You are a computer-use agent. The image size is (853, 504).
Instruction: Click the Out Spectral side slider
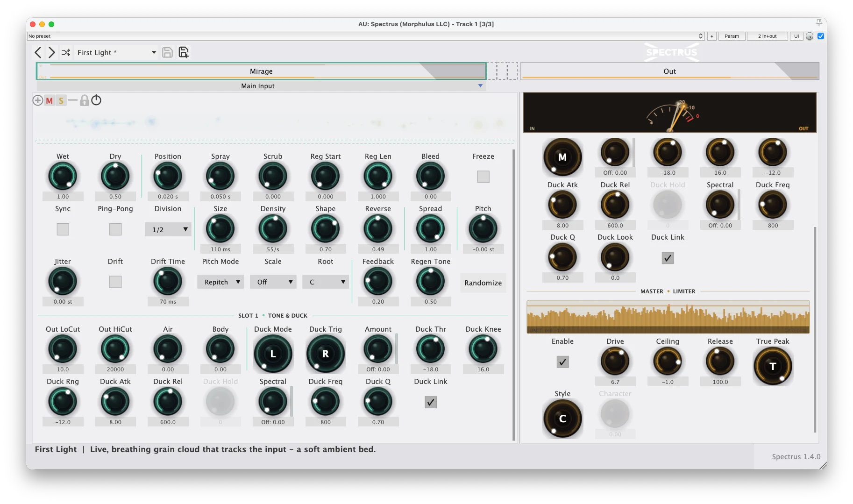pyautogui.click(x=739, y=205)
